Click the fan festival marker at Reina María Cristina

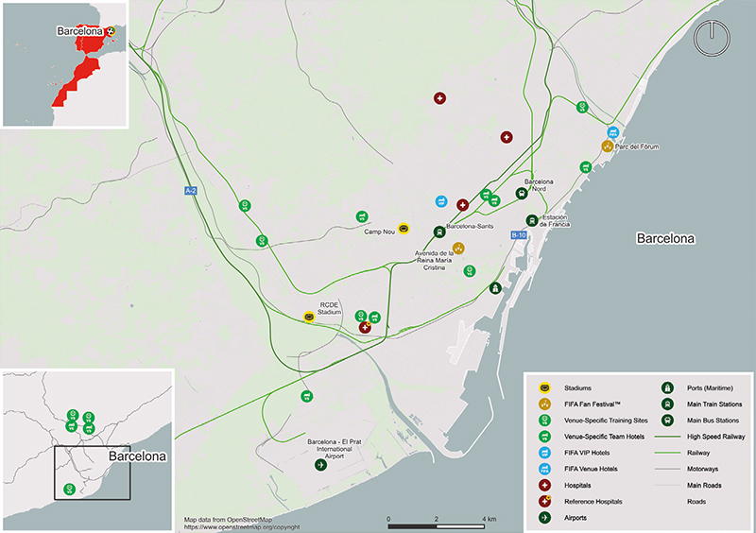pyautogui.click(x=458, y=248)
